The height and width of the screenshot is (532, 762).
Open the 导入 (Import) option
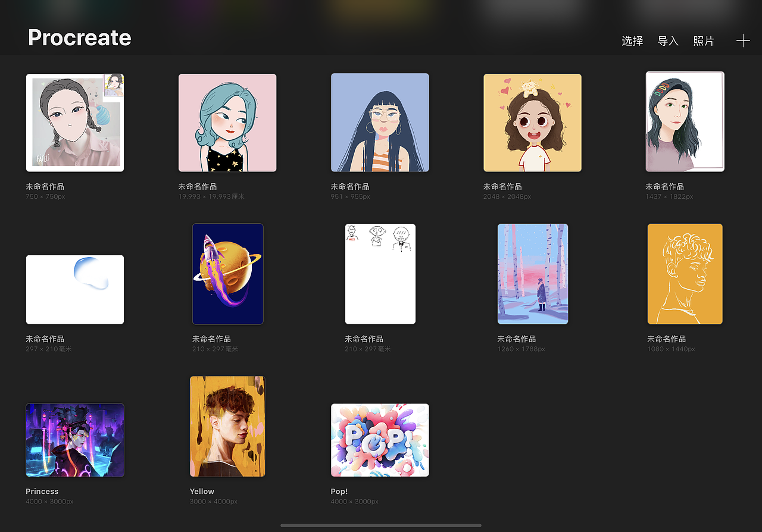pyautogui.click(x=667, y=41)
